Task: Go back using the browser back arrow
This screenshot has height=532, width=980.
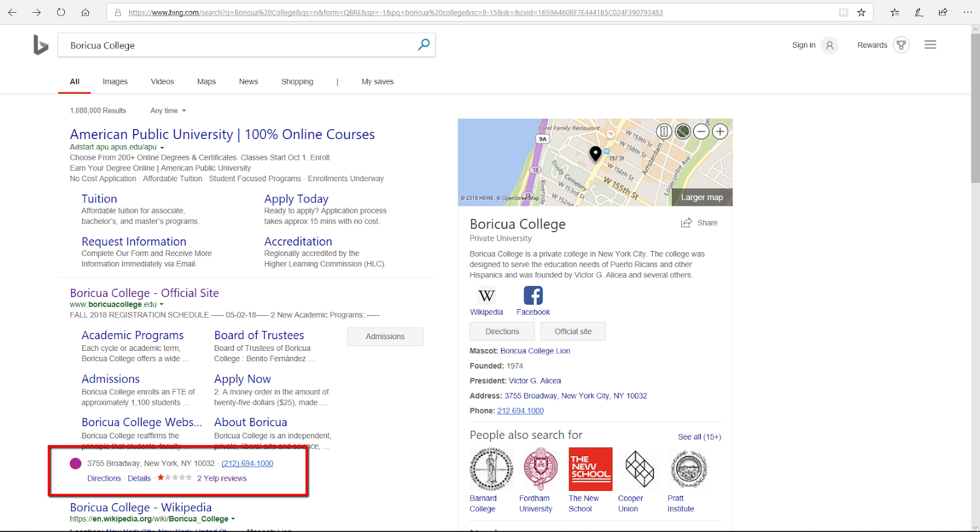Action: pos(12,12)
